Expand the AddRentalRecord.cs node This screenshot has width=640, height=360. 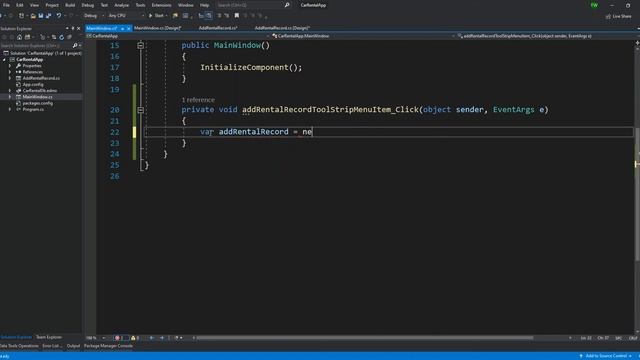coord(10,78)
